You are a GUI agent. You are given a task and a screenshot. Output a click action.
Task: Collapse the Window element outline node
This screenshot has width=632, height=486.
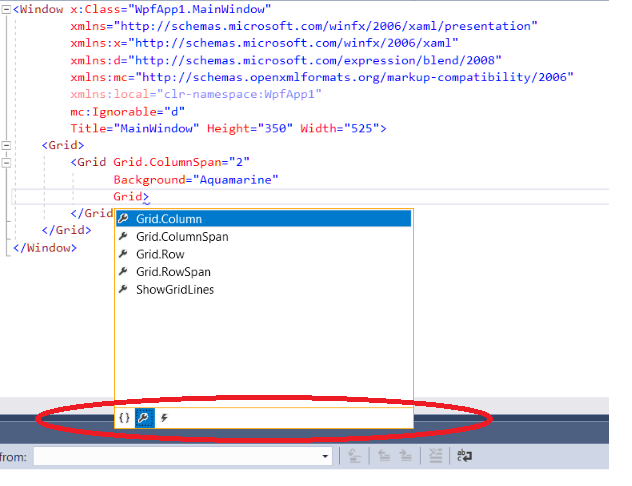tap(6, 9)
